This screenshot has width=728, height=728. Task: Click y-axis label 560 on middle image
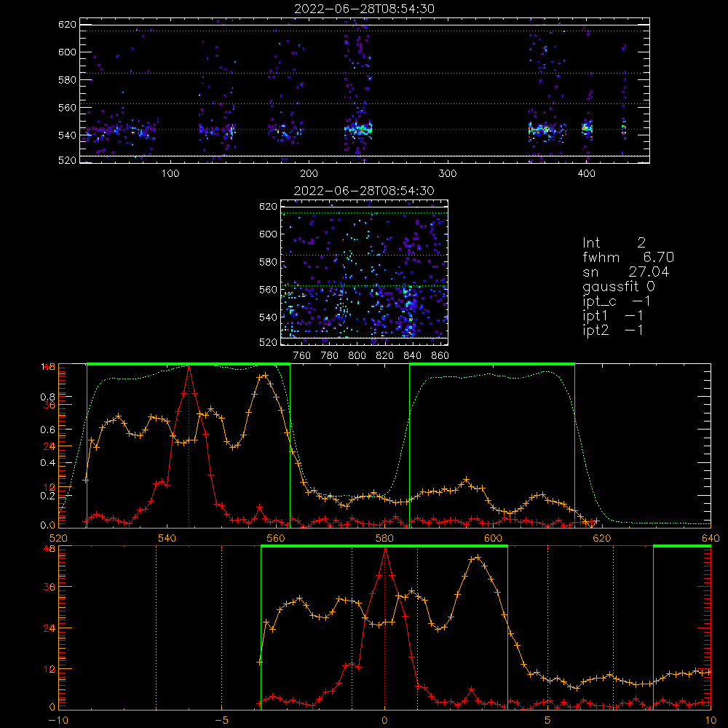click(x=269, y=290)
